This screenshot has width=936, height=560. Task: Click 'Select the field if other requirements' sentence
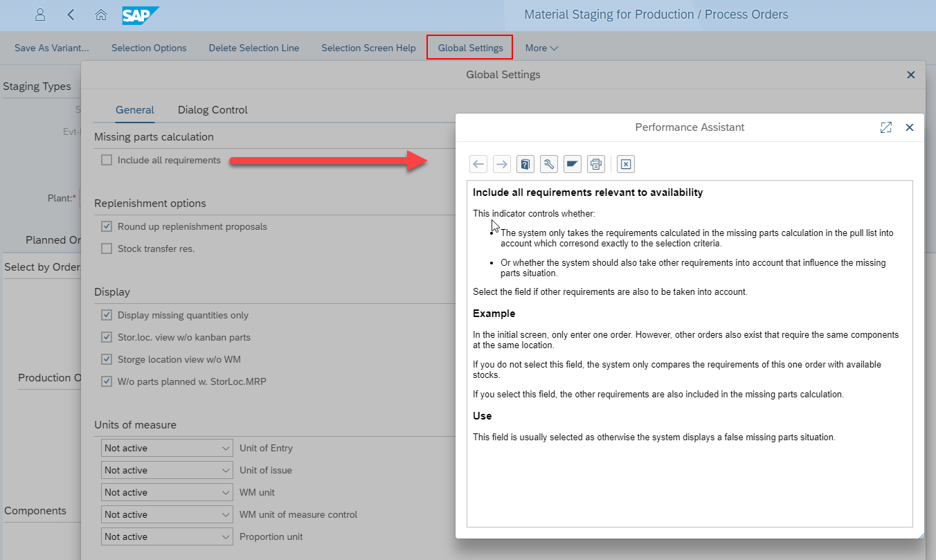[x=610, y=292]
